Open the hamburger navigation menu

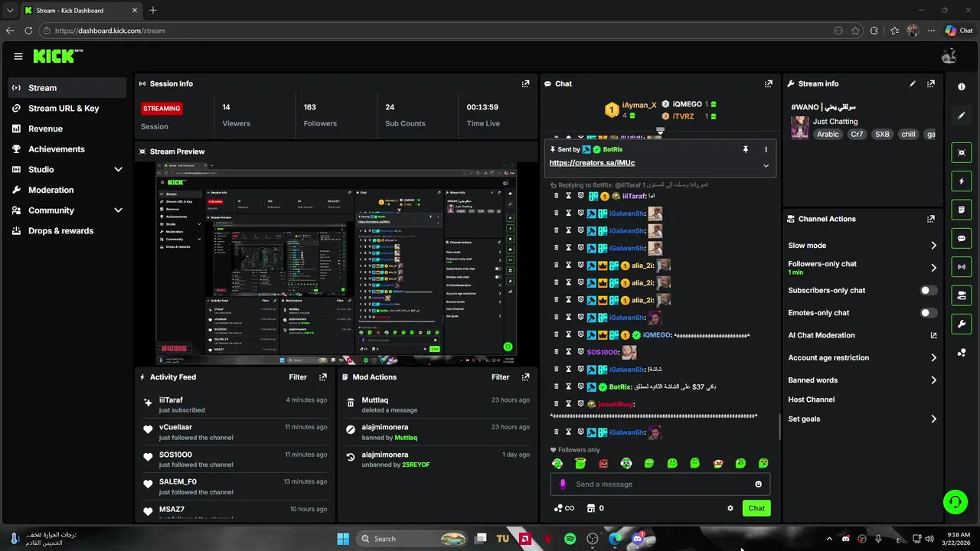(x=18, y=56)
